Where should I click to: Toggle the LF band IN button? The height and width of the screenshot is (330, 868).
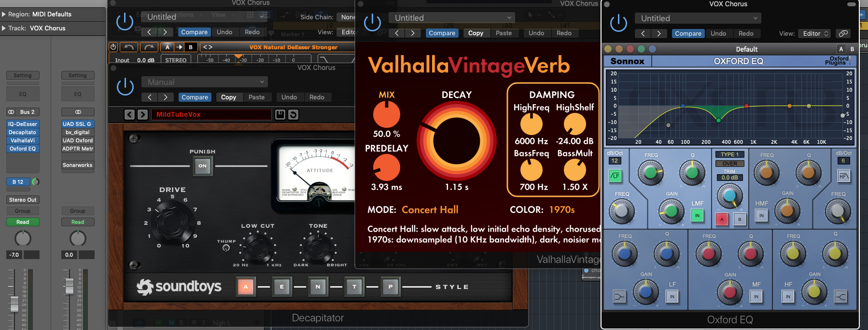pyautogui.click(x=672, y=296)
